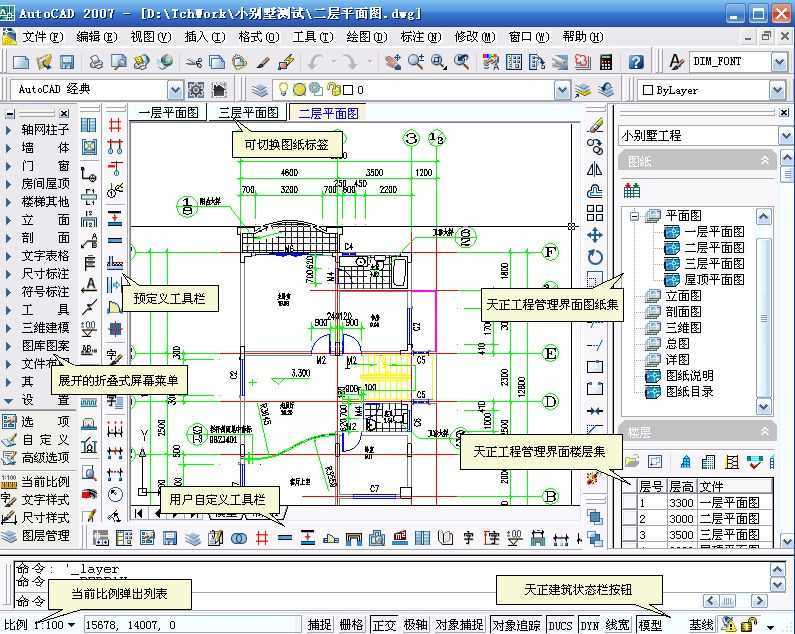Toggle 线宽 lineweight display
Image resolution: width=795 pixels, height=634 pixels.
click(x=618, y=625)
